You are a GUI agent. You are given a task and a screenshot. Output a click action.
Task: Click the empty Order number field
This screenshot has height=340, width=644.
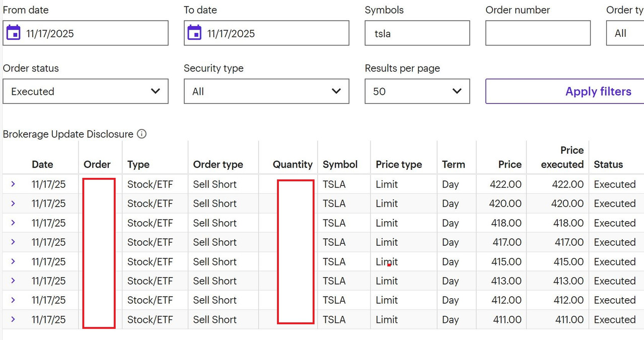pos(538,33)
